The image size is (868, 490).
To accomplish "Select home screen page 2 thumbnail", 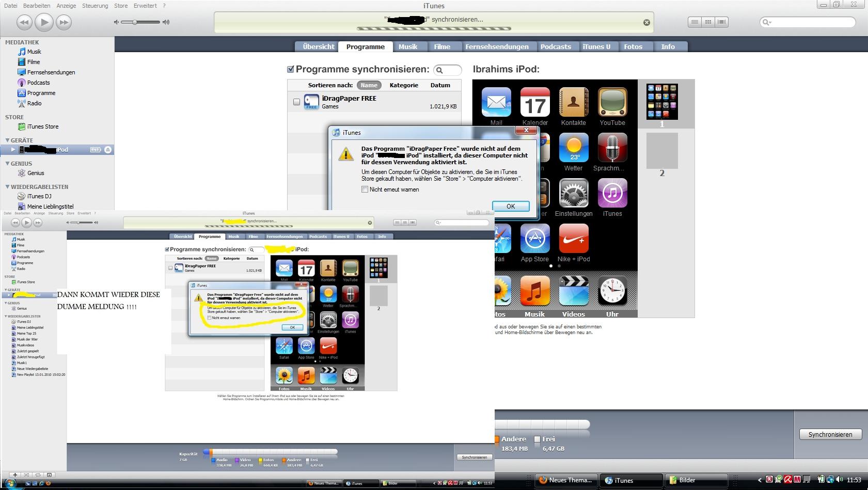I will point(662,150).
